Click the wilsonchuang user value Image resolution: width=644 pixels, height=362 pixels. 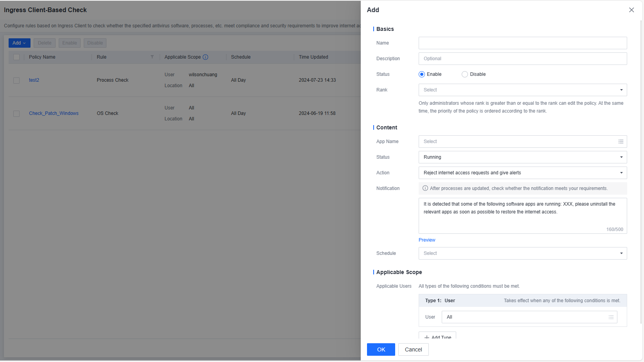[x=203, y=75]
